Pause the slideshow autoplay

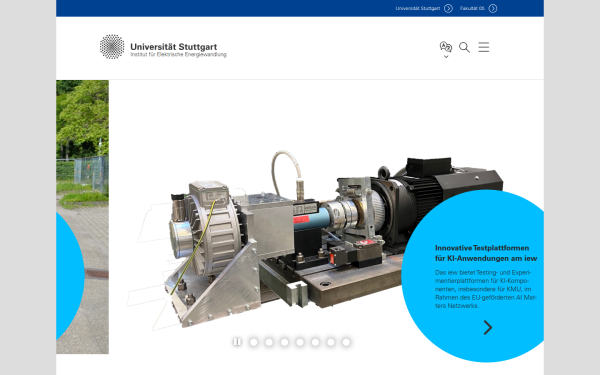coord(237,342)
